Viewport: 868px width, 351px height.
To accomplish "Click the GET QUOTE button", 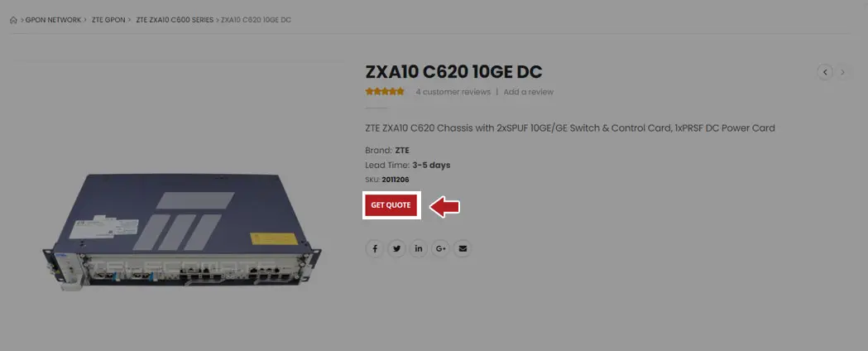I will [x=391, y=204].
